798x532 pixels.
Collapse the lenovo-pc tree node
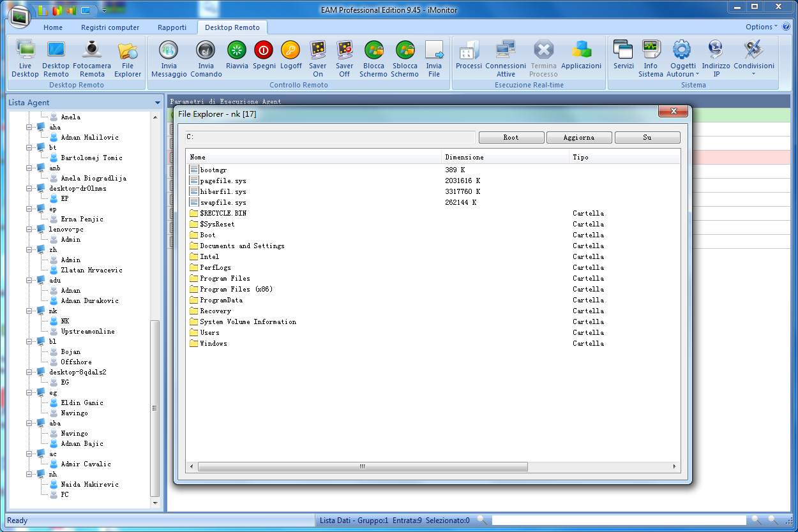coord(29,229)
